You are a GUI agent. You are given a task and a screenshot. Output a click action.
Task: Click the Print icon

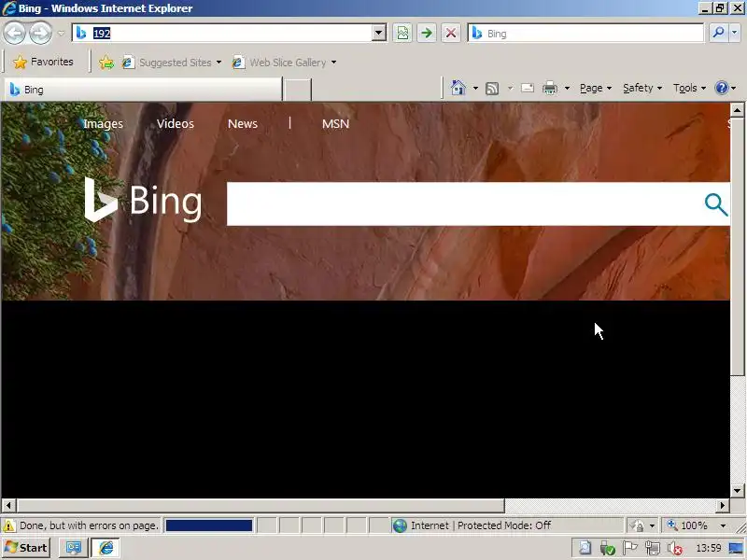550,88
